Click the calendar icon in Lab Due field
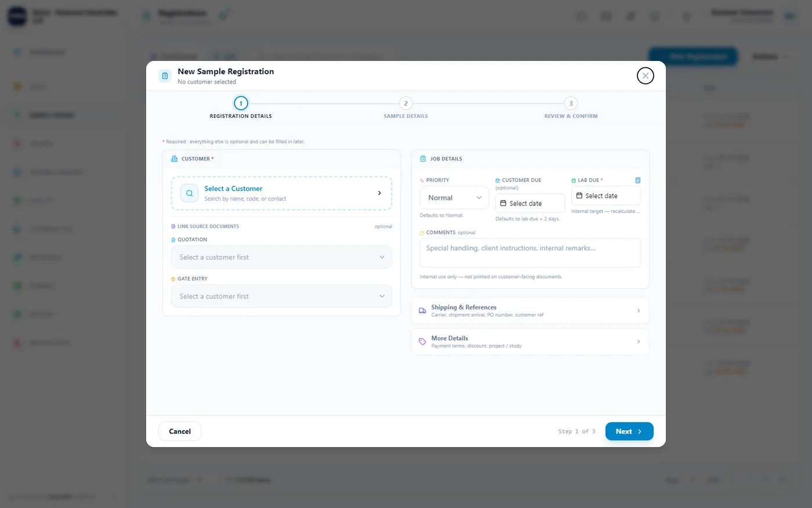 [x=579, y=196]
